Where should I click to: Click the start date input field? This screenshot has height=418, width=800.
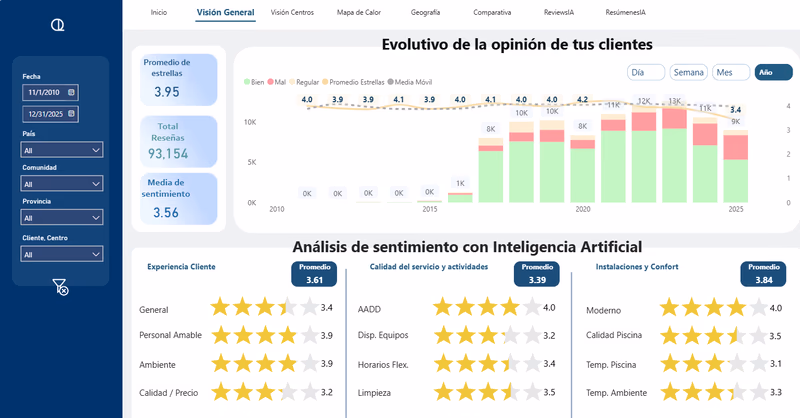pos(44,92)
